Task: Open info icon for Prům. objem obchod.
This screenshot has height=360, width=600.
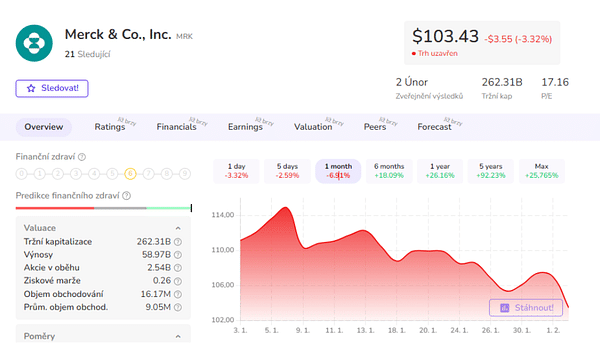Action: [178, 307]
